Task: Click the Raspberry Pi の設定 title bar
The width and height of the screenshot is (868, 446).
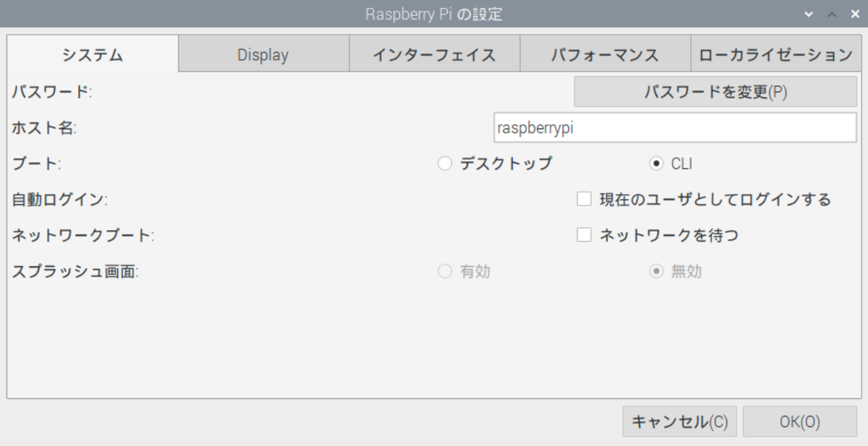Action: click(x=434, y=14)
